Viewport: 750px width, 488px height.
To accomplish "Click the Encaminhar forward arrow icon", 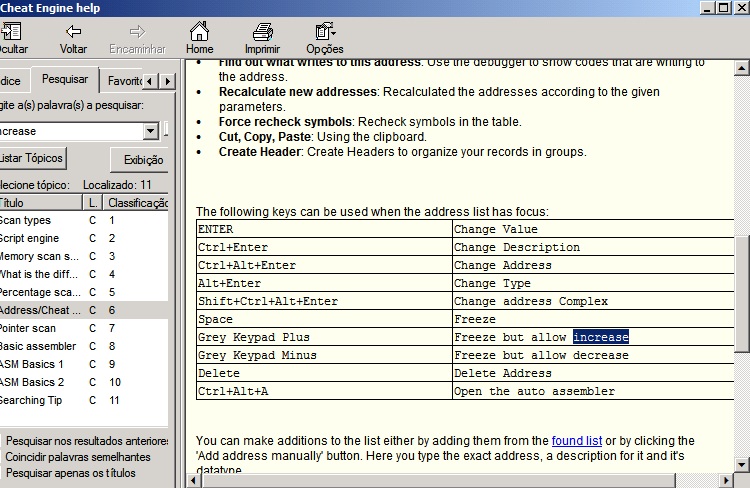I will [137, 32].
